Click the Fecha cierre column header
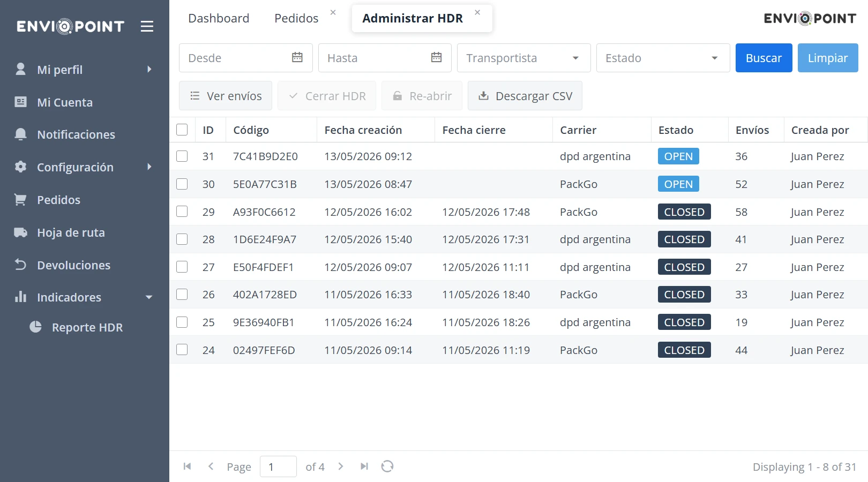This screenshot has width=868, height=482. point(493,130)
